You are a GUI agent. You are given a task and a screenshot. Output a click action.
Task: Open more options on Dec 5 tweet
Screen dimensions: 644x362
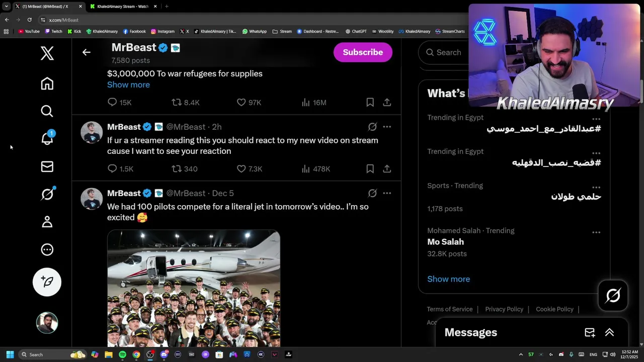(x=387, y=193)
